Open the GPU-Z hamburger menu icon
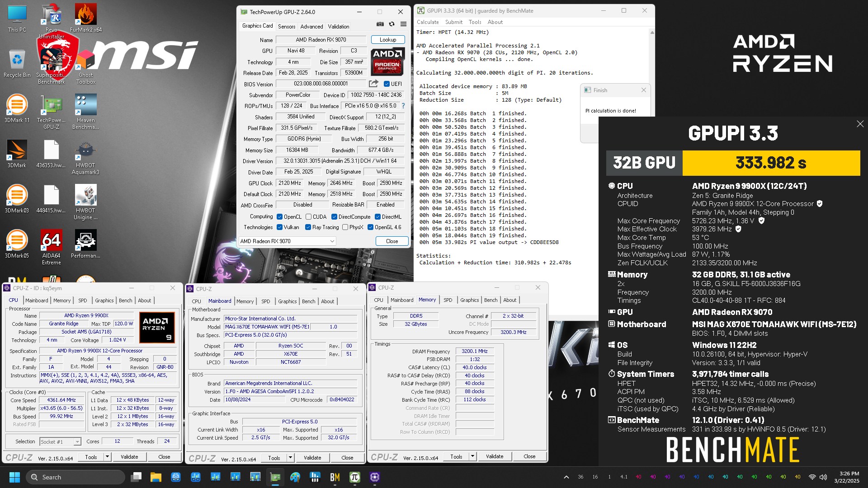 tap(403, 24)
